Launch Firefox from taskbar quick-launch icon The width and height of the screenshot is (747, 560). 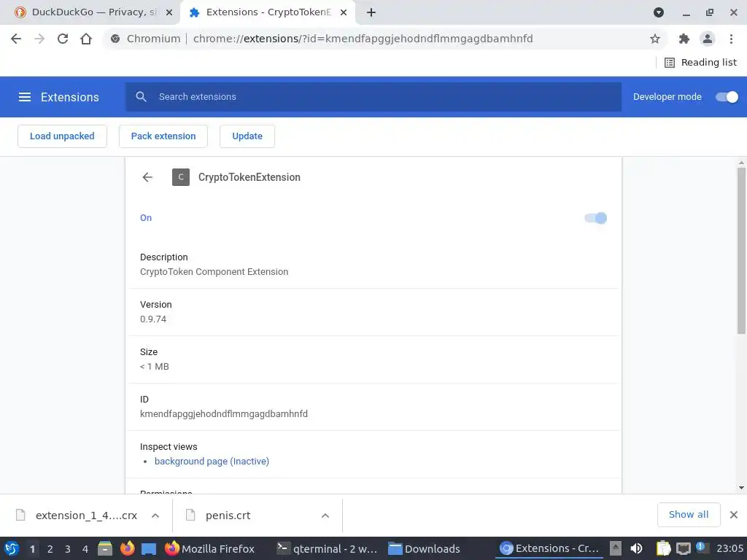tap(127, 548)
